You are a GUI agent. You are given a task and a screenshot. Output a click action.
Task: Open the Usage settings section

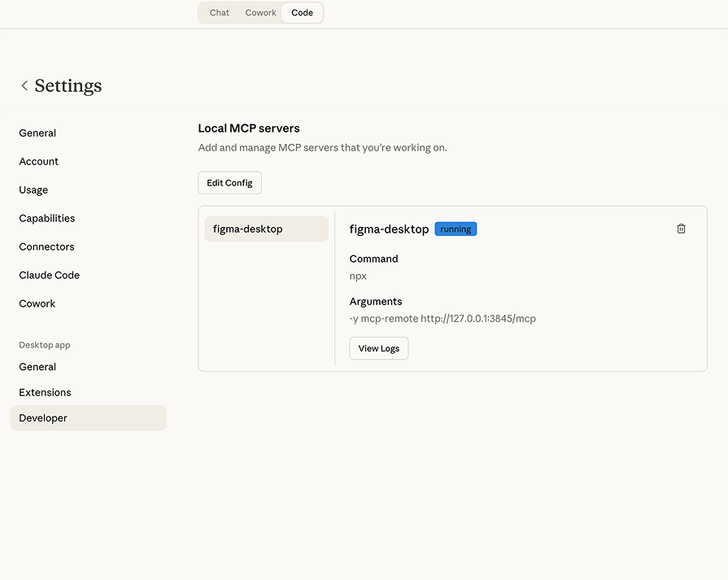pyautogui.click(x=33, y=190)
